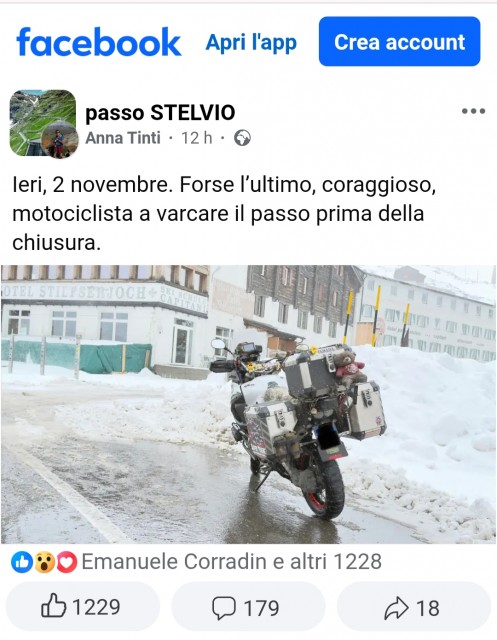Open the snowy motorcycle photo
This screenshot has height=640, width=497.
(248, 404)
